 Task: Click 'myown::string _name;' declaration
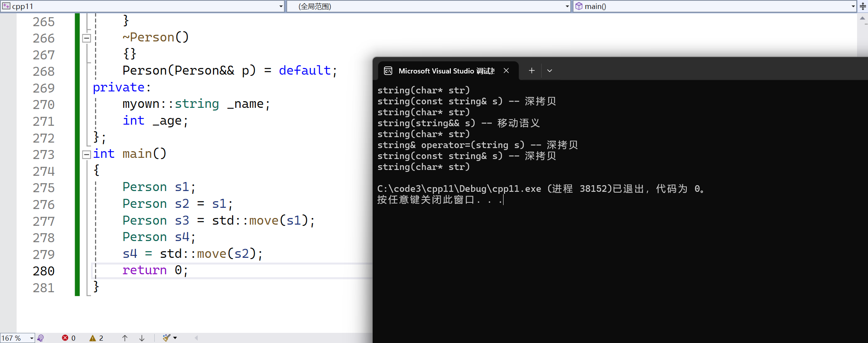[x=196, y=104]
